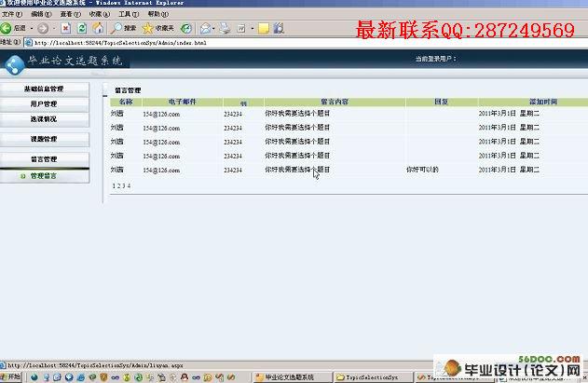Go to page 3 of messages
Screen dimensions: 588x383
tap(124, 185)
